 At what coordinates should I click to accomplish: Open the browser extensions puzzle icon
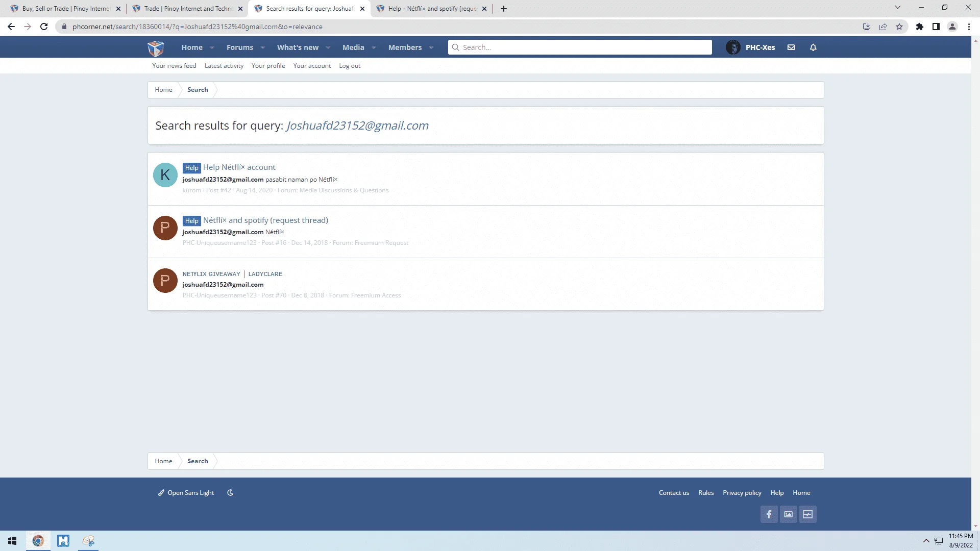(920, 27)
